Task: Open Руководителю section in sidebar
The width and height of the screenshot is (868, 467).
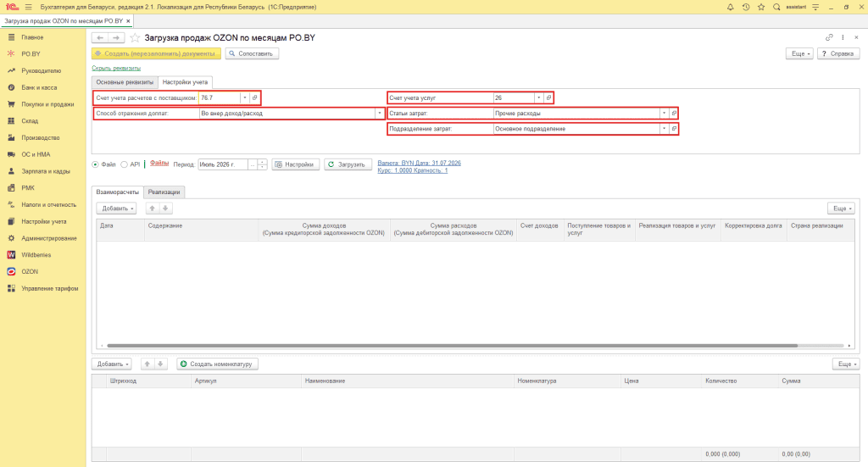Action: pyautogui.click(x=42, y=71)
